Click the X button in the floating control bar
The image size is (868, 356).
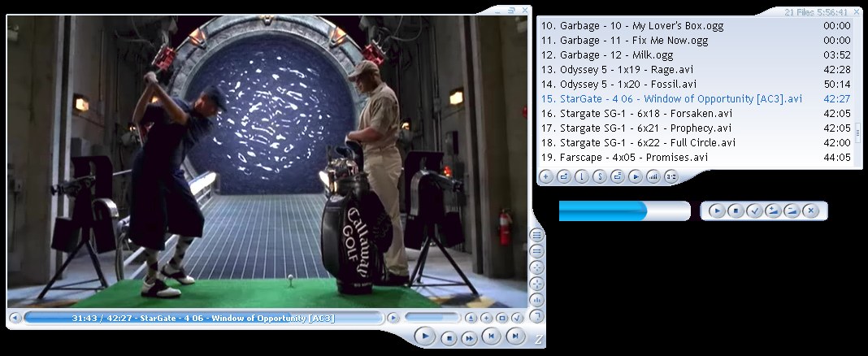tap(811, 211)
